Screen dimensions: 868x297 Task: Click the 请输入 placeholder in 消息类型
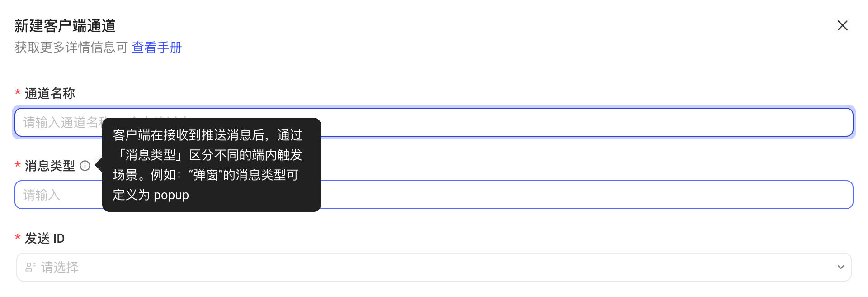coord(42,195)
